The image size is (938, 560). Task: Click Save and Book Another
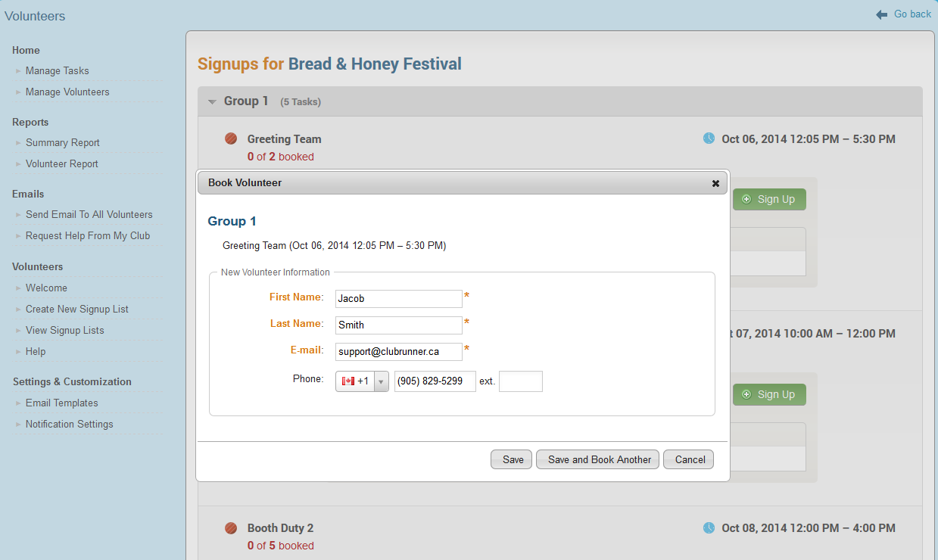click(600, 459)
